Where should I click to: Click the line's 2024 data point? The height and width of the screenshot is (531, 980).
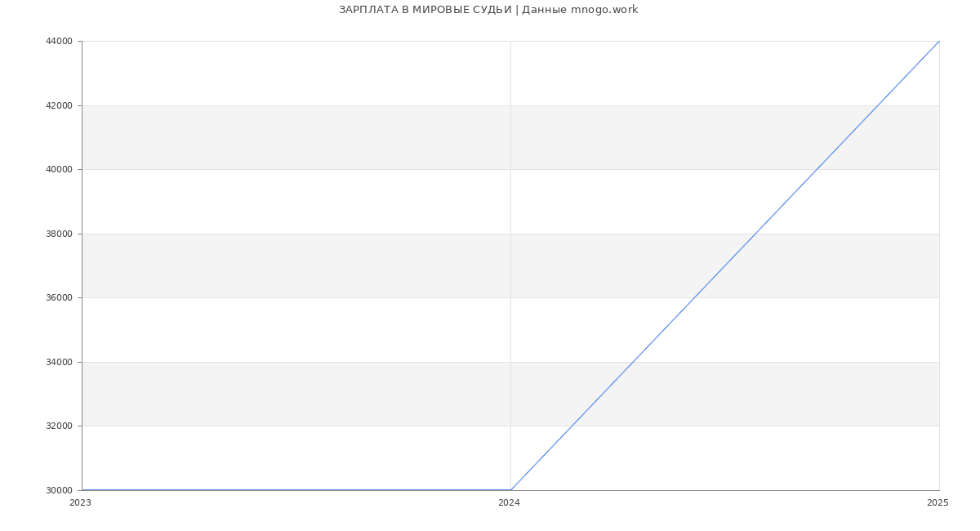510,490
